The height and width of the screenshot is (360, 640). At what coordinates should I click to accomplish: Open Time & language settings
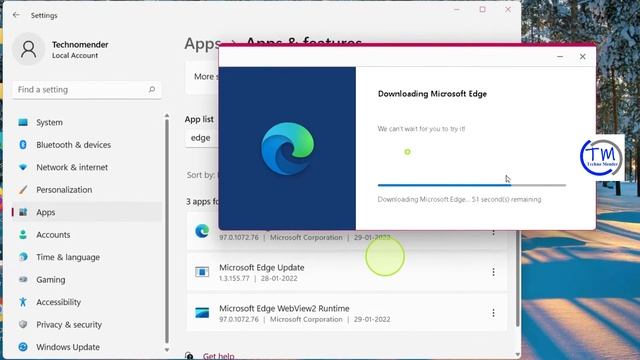click(x=87, y=257)
